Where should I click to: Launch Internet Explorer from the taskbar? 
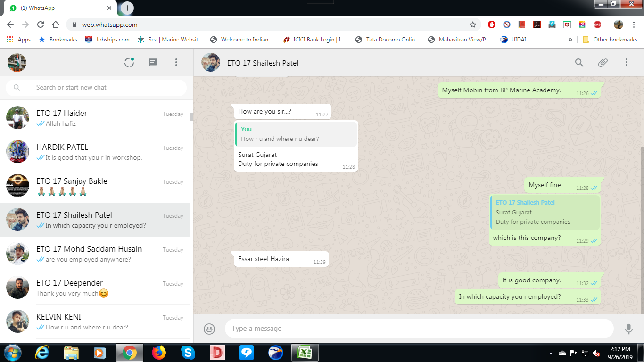click(x=42, y=353)
